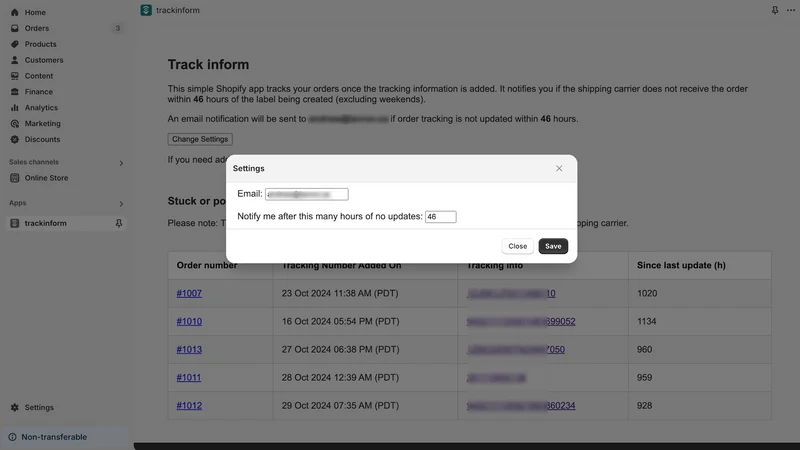
Task: Open Finance menu item
Action: 38,92
